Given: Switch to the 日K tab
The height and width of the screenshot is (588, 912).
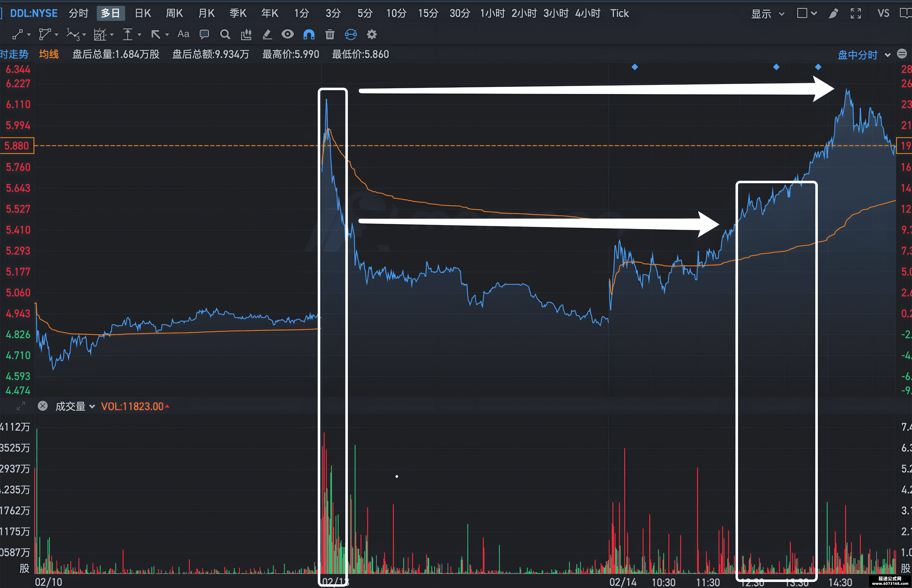Looking at the screenshot, I should 143,13.
